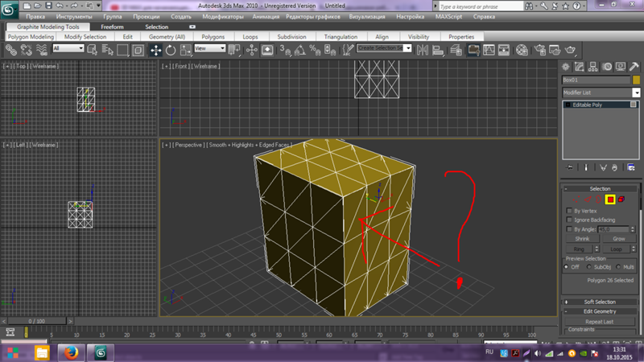Click the Repeat Last button
Viewport: 644px width, 362px height.
pos(600,321)
